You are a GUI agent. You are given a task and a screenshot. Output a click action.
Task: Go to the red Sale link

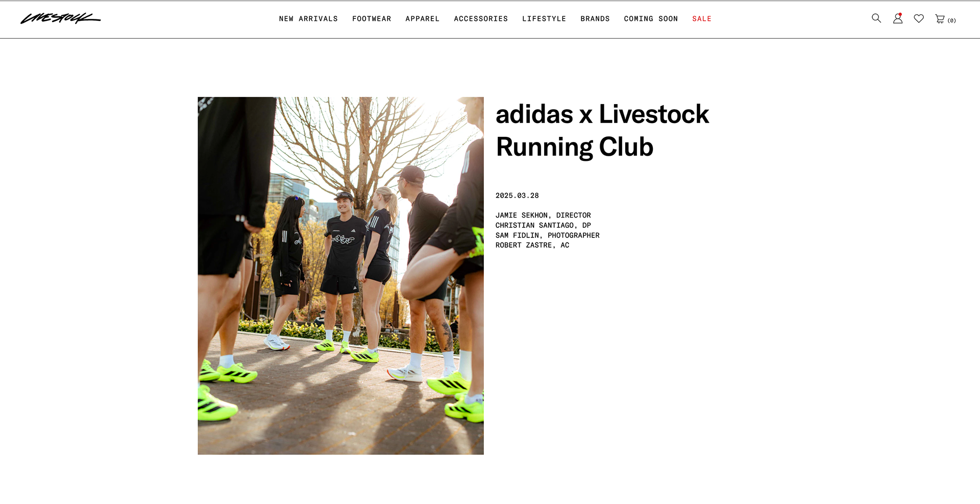(x=702, y=19)
